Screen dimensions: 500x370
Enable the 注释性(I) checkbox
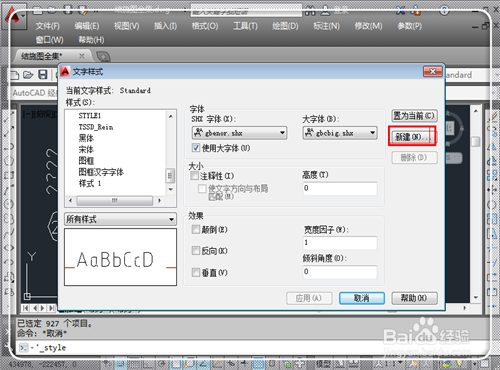tap(194, 175)
